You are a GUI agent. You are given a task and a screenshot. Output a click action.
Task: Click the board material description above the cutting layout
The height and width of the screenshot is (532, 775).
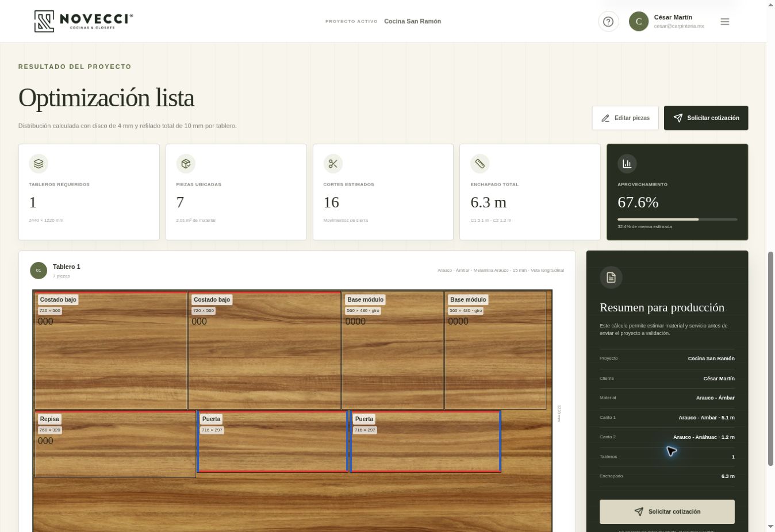501,270
